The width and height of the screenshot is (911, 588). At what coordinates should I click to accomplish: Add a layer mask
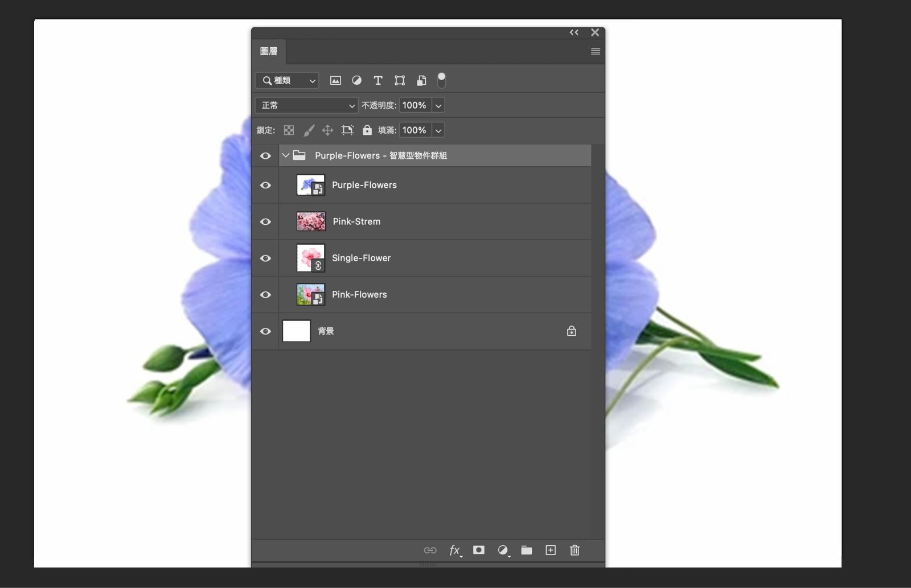click(479, 550)
